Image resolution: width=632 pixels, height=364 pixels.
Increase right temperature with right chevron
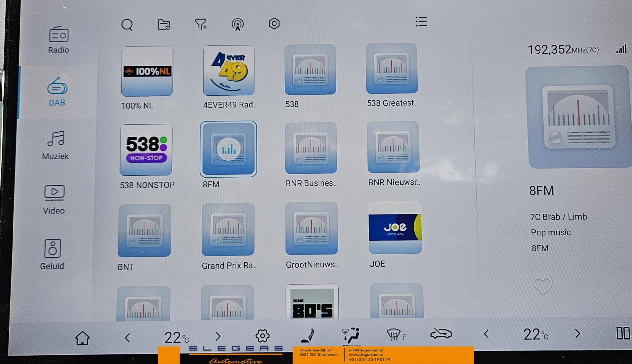(577, 334)
